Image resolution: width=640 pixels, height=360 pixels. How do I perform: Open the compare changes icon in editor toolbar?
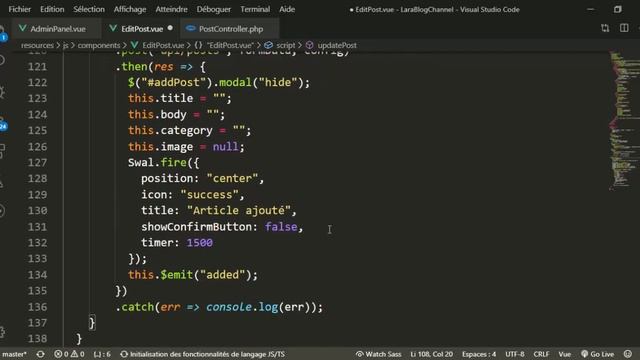point(605,28)
